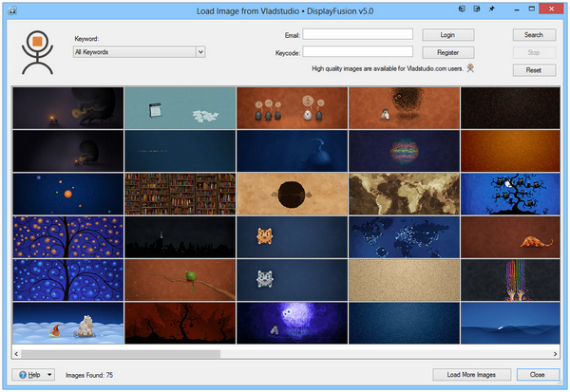Image resolution: width=570 pixels, height=392 pixels.
Task: Select the plain sand texture thumbnail
Action: (x=404, y=280)
